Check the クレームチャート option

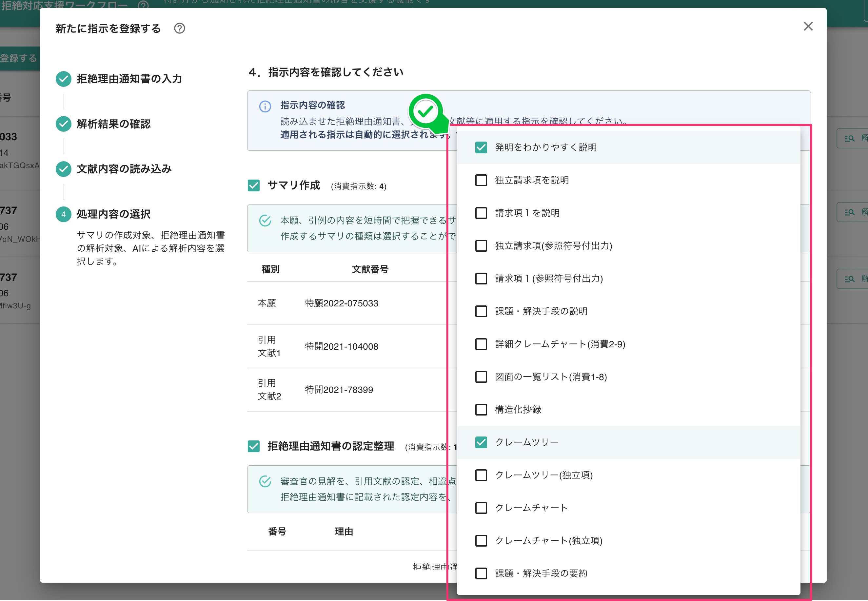(481, 508)
